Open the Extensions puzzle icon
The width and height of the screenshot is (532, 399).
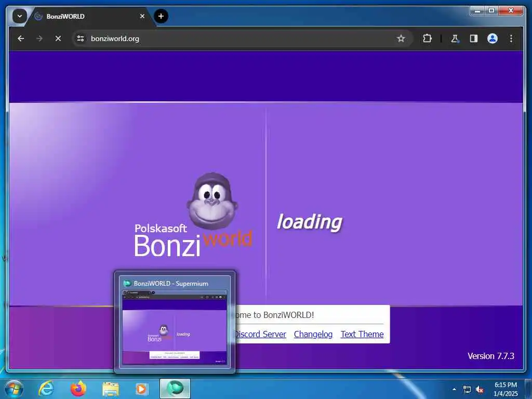click(427, 38)
